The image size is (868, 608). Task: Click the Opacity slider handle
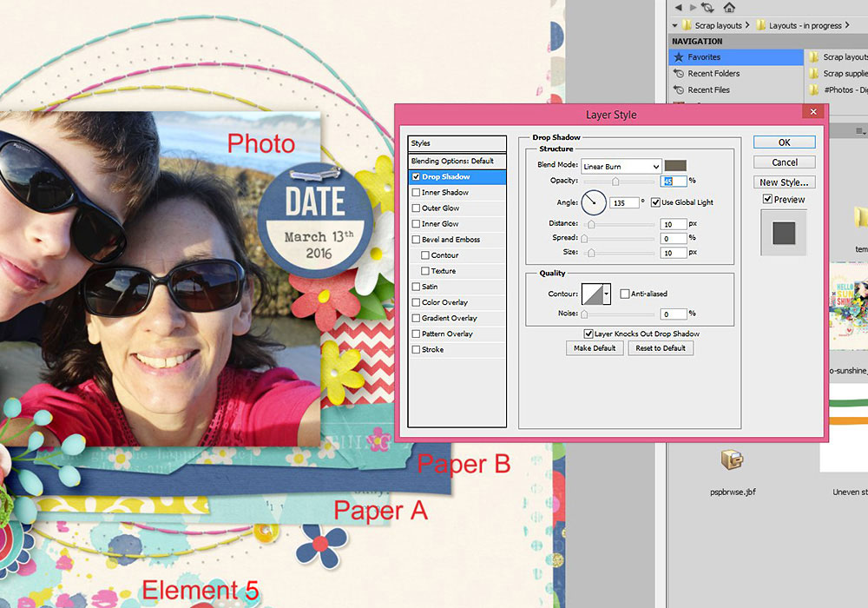[615, 182]
